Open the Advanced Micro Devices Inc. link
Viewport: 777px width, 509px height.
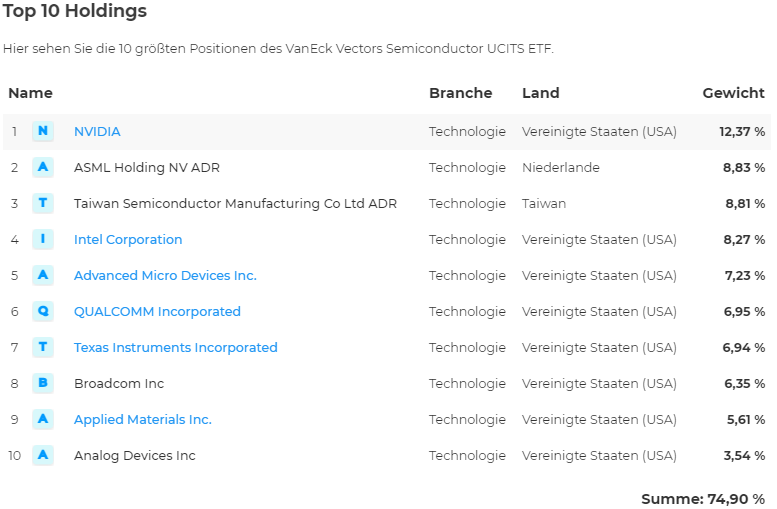click(x=165, y=275)
